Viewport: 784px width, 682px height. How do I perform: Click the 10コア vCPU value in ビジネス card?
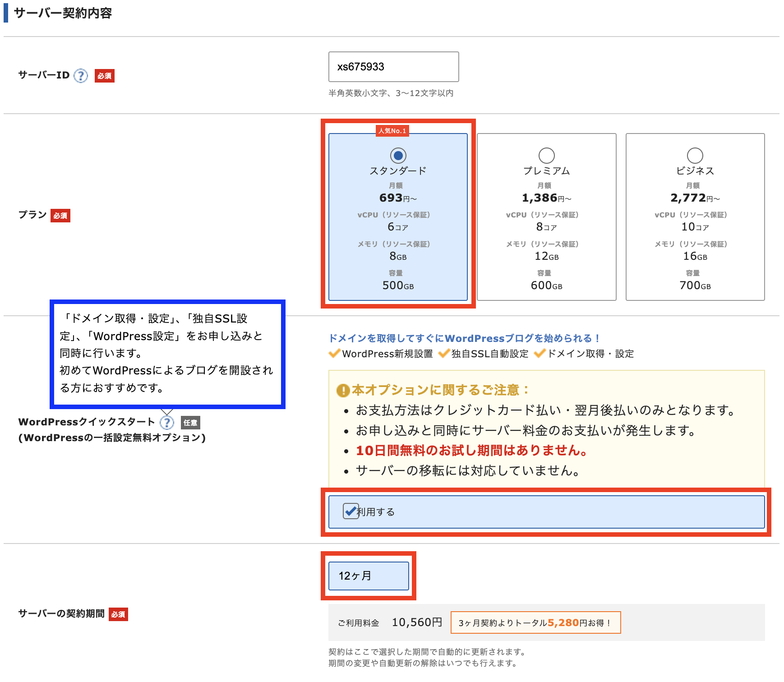coord(695,227)
